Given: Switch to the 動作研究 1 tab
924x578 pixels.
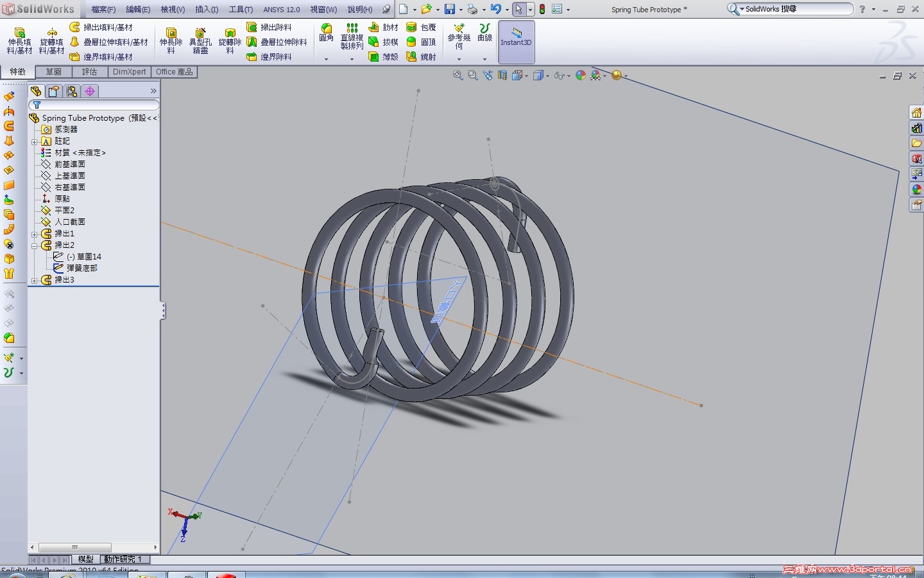Looking at the screenshot, I should tap(123, 559).
